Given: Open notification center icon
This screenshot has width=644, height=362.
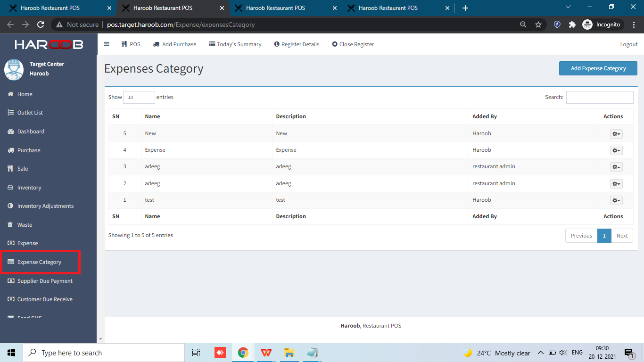Looking at the screenshot, I should [629, 353].
